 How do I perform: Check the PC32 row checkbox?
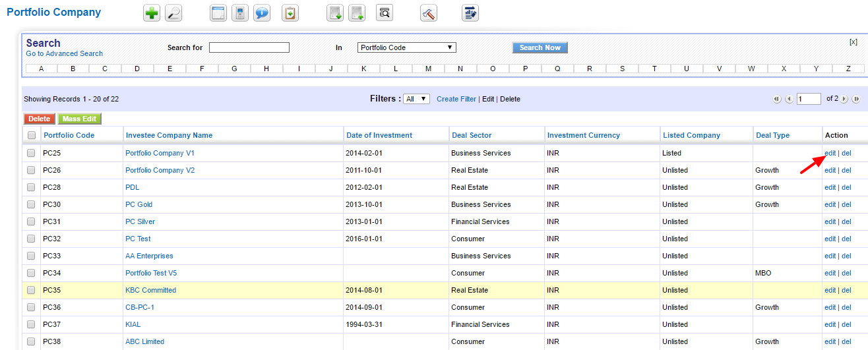point(31,239)
